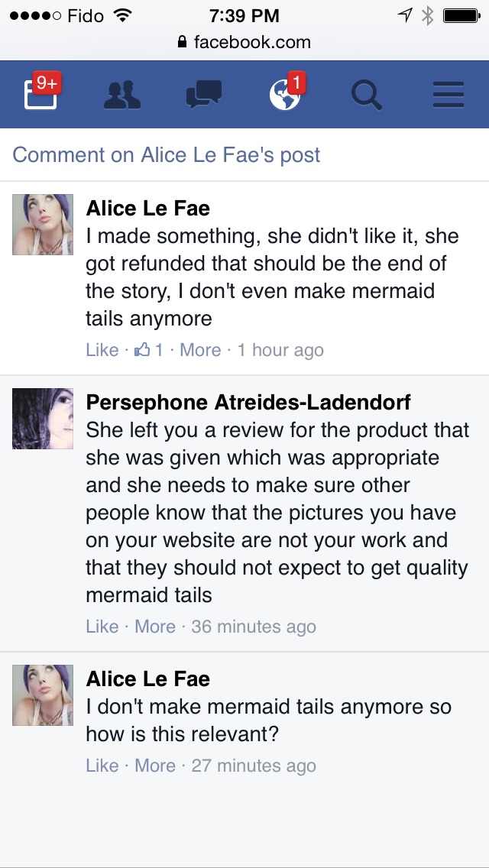Open the Friend Requests icon
Viewport: 489px width, 868px height.
pyautogui.click(x=121, y=96)
